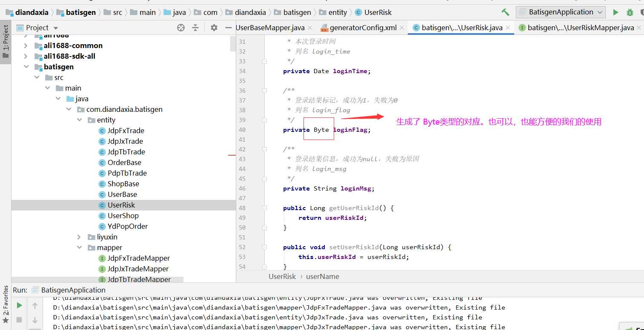Select JdpFxTradeMapper interface

[x=138, y=258]
